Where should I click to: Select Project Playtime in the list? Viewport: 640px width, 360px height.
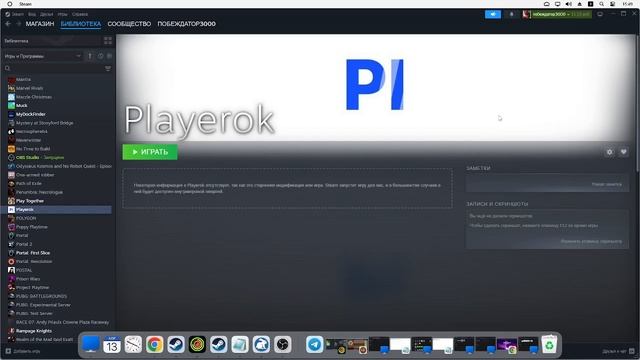point(32,288)
